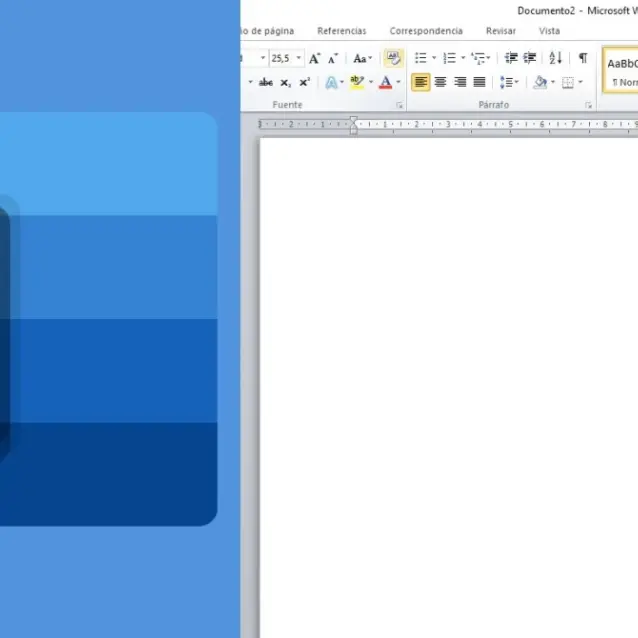Open the font size dropdown
Viewport: 638px width, 638px height.
(298, 59)
